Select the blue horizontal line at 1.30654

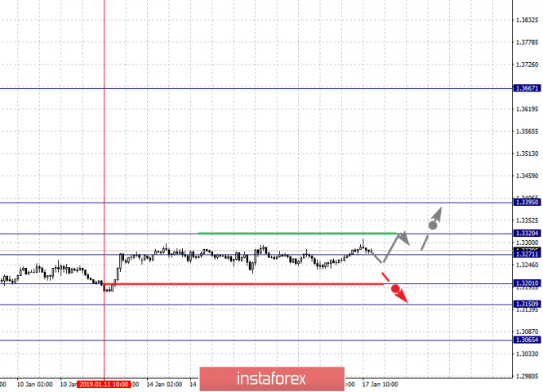pyautogui.click(x=256, y=340)
